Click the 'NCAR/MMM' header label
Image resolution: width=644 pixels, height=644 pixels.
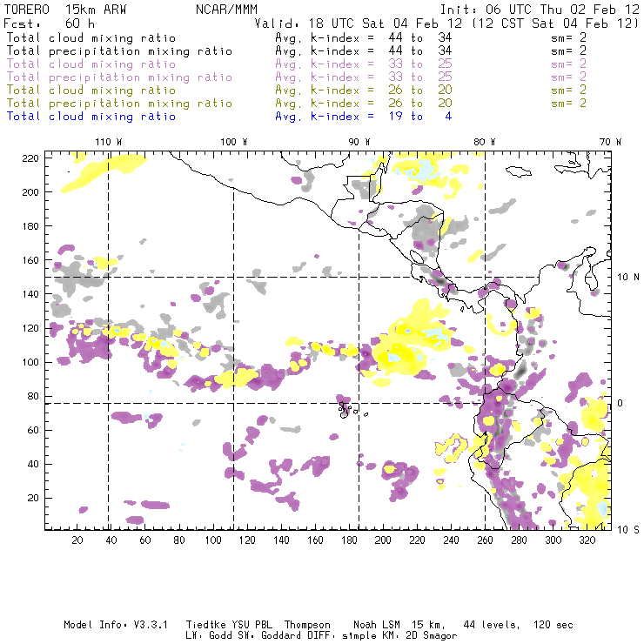226,10
